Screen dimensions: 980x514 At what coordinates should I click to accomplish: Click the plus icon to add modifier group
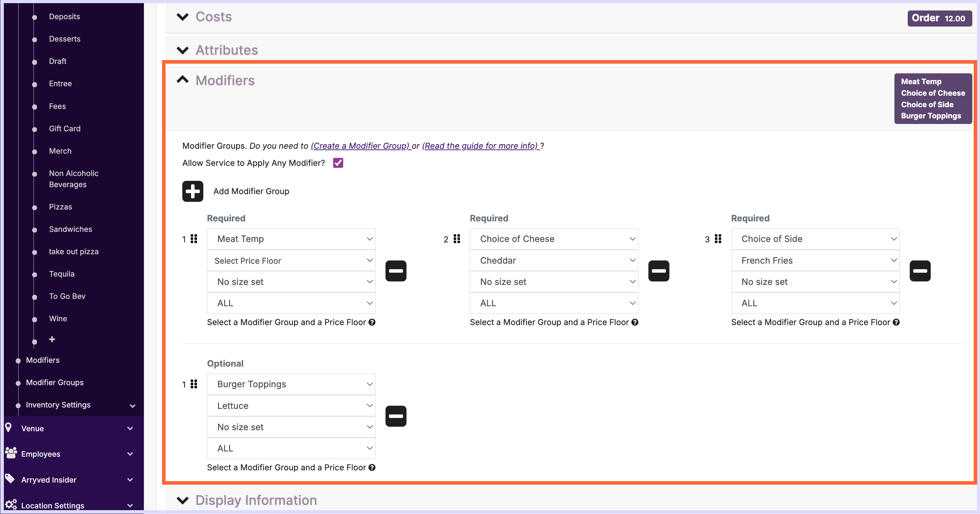click(x=192, y=191)
